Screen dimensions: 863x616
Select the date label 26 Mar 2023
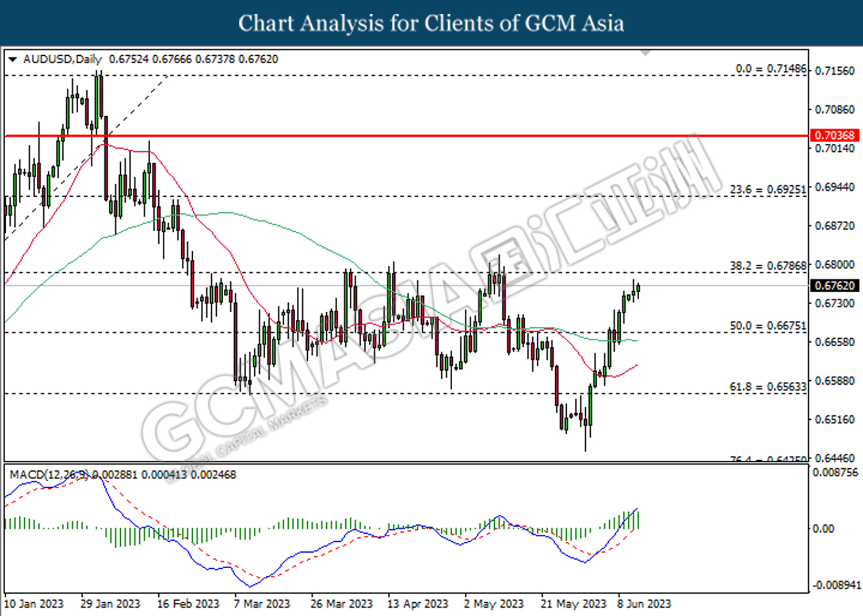click(x=342, y=604)
